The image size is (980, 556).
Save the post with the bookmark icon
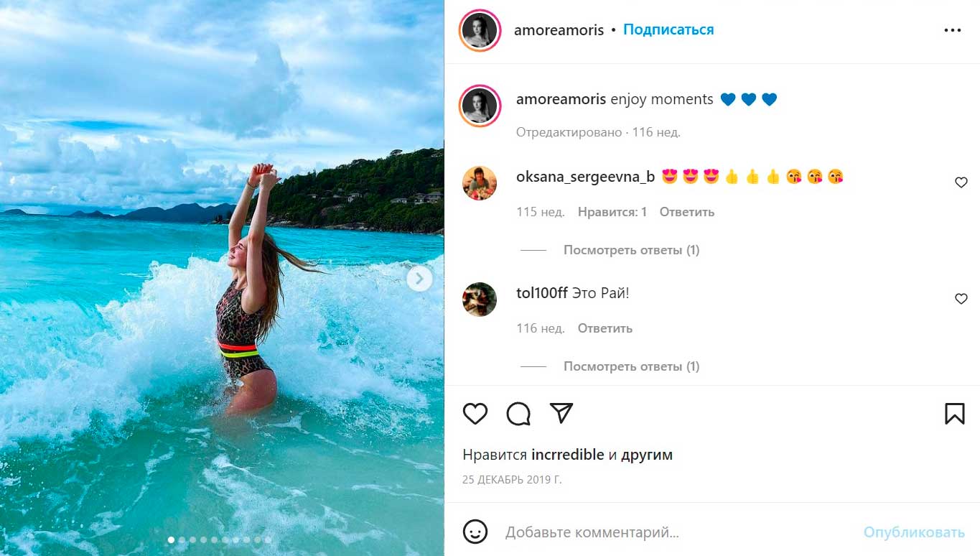click(954, 413)
